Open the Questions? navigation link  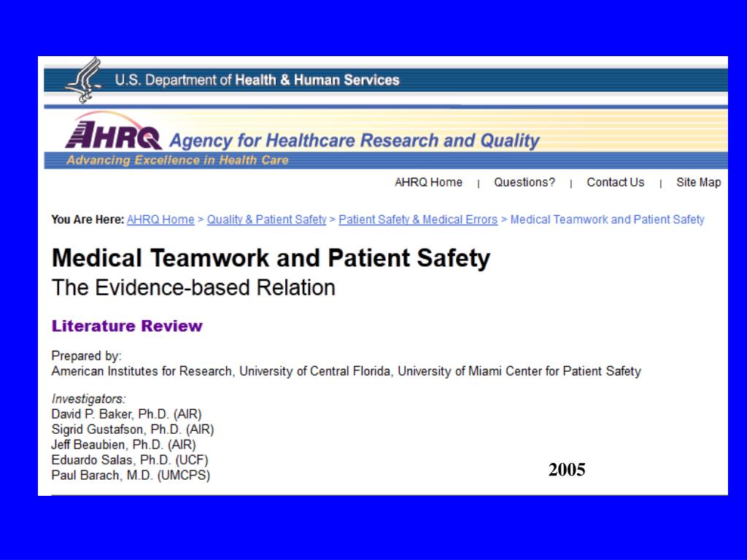(524, 182)
